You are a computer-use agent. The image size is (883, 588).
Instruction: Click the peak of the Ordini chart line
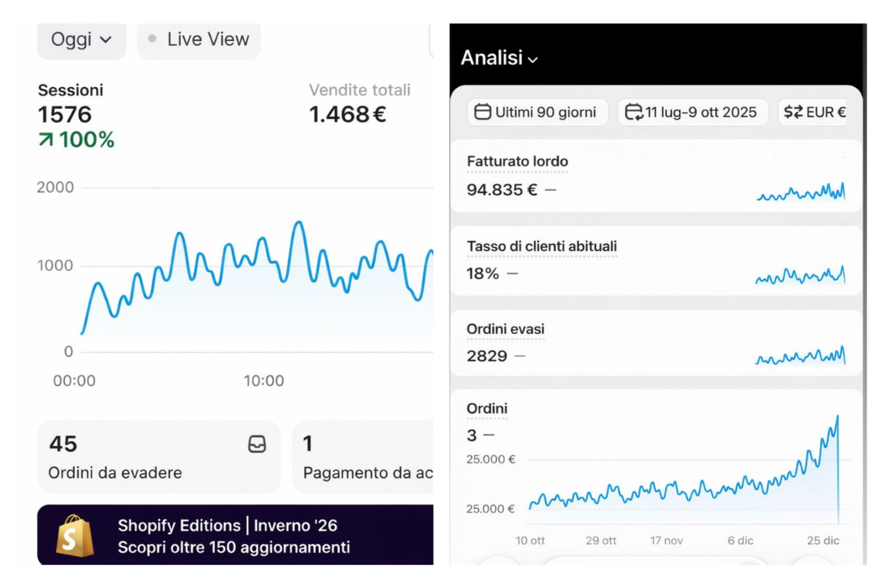point(837,417)
